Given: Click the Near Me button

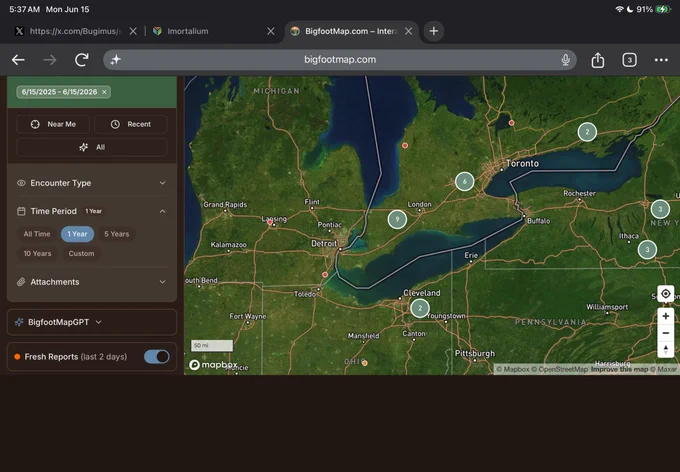Looking at the screenshot, I should (53, 124).
